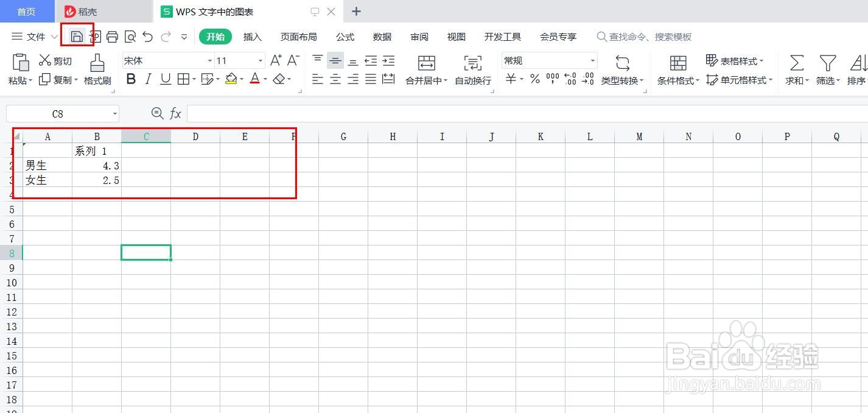
Task: Align text to vertical middle
Action: [x=335, y=60]
